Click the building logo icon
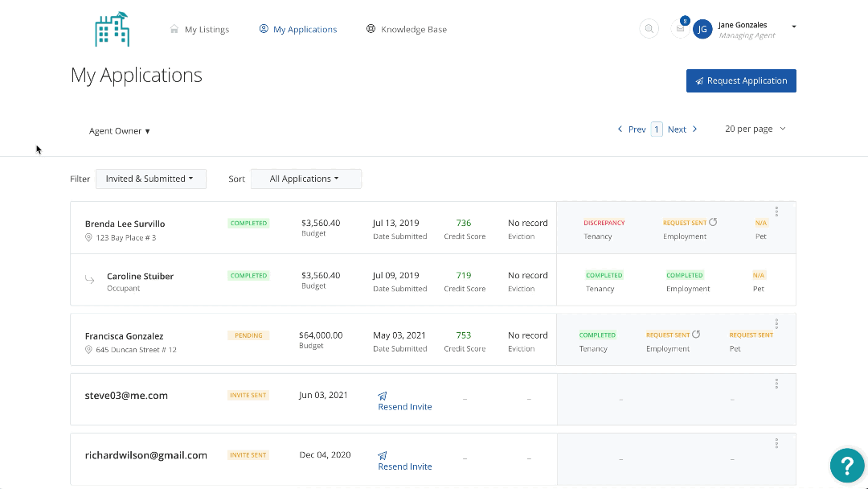Viewport: 868px width, 489px height. click(112, 29)
